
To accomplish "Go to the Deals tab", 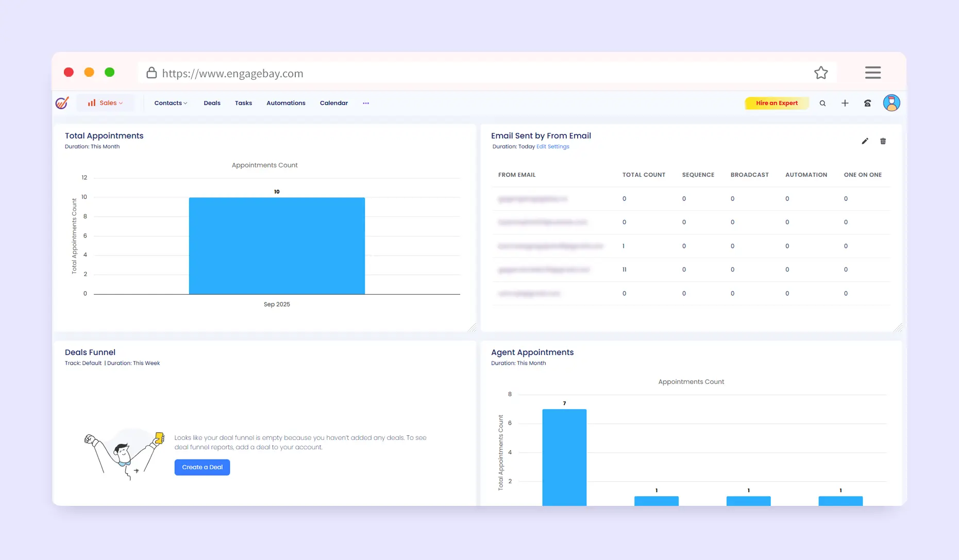I will tap(212, 103).
